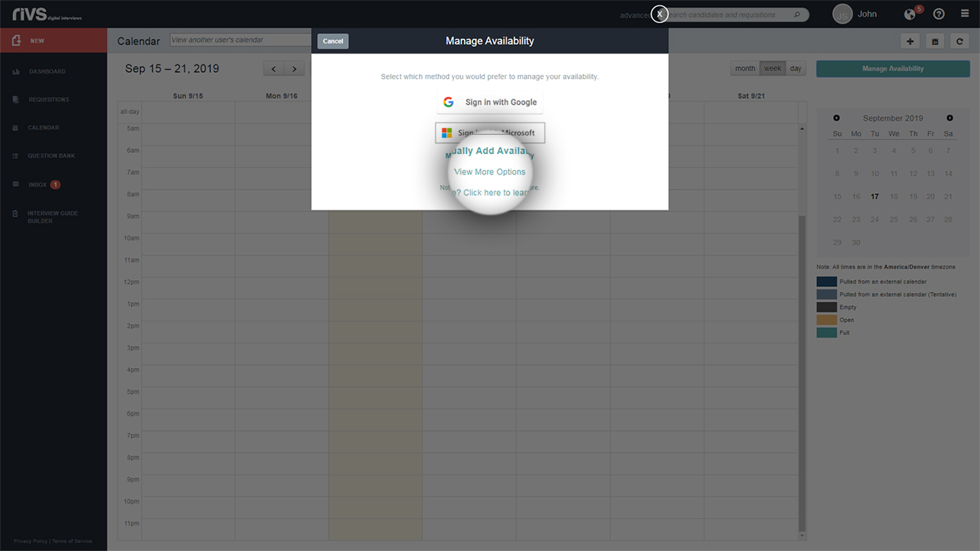Select September 21 in the mini calendar
Image resolution: width=980 pixels, height=551 pixels.
[949, 197]
